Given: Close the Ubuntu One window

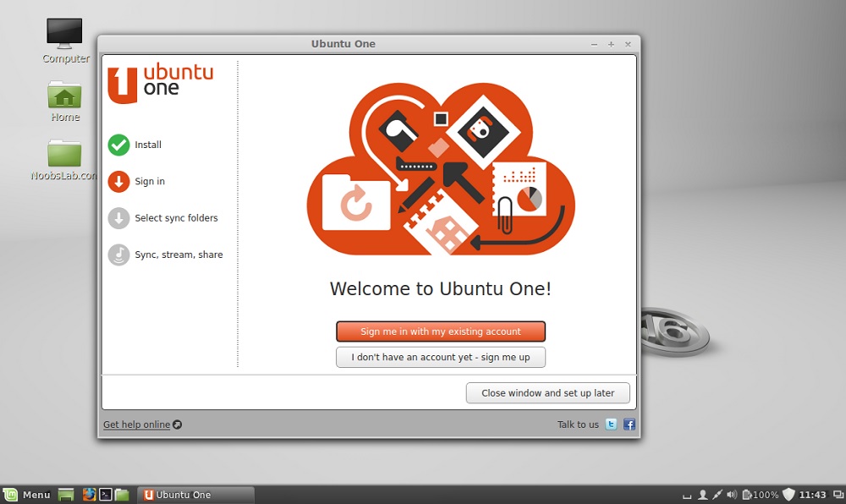Looking at the screenshot, I should [628, 45].
